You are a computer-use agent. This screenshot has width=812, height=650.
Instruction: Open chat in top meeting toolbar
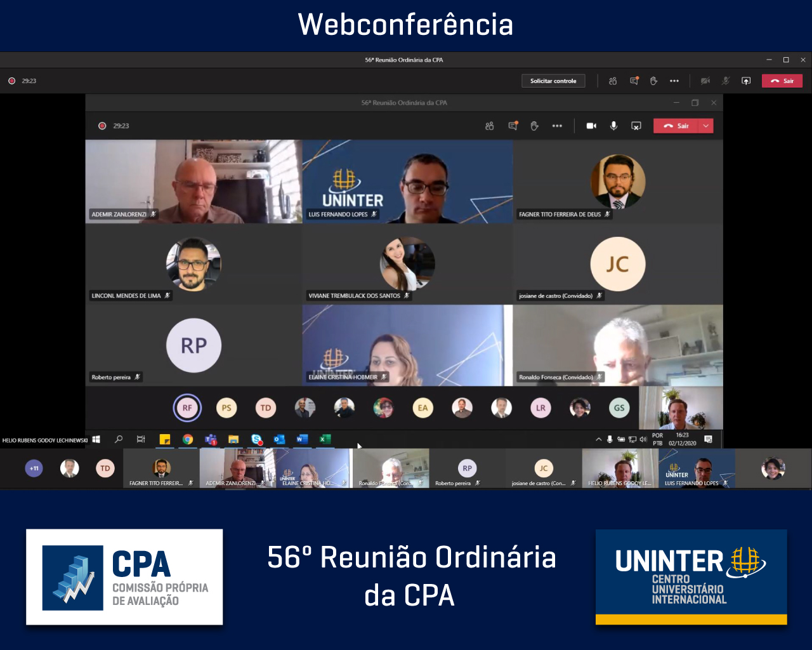tap(634, 81)
